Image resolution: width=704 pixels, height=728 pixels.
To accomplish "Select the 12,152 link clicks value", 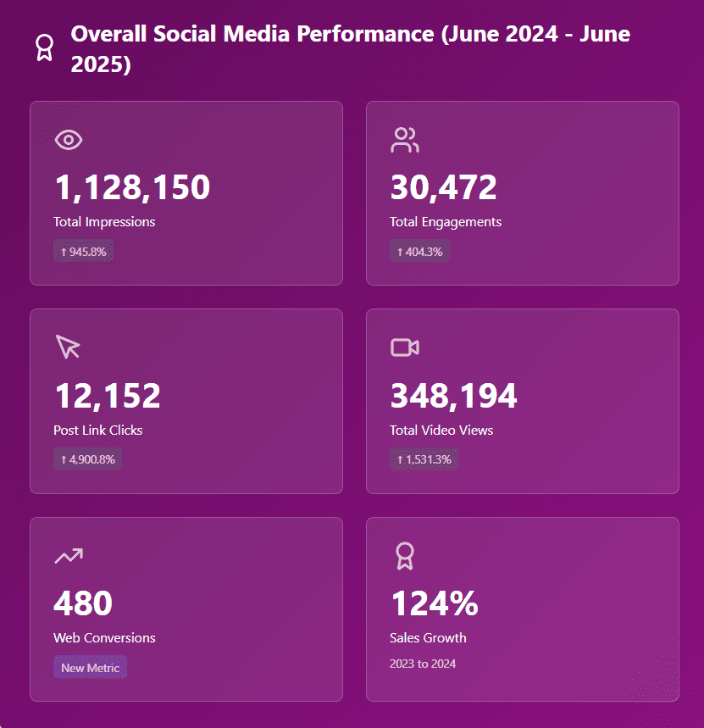I will (107, 396).
